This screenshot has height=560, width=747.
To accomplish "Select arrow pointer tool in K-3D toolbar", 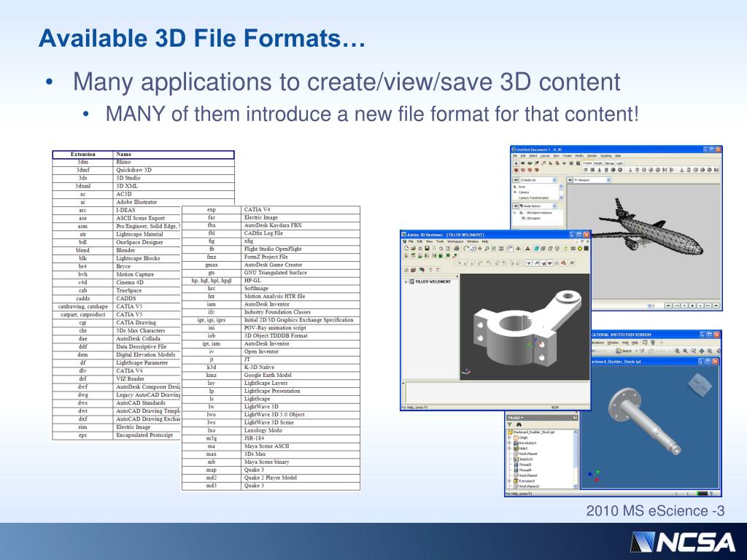I will tap(516, 163).
